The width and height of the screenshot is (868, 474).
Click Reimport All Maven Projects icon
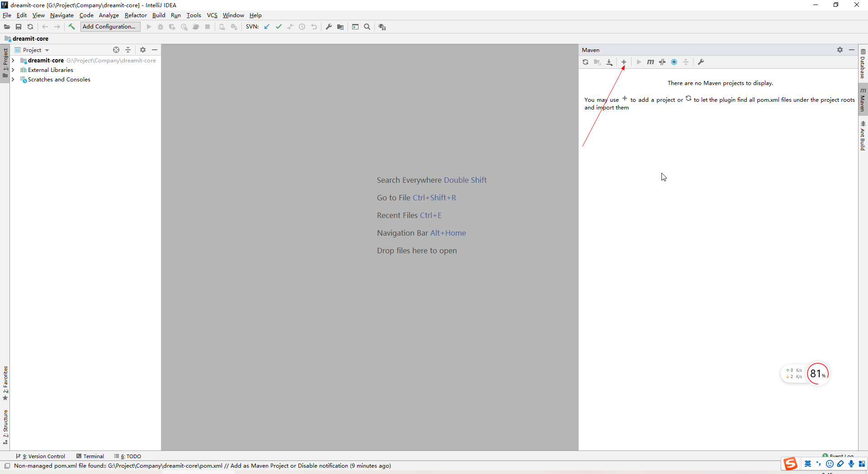585,62
